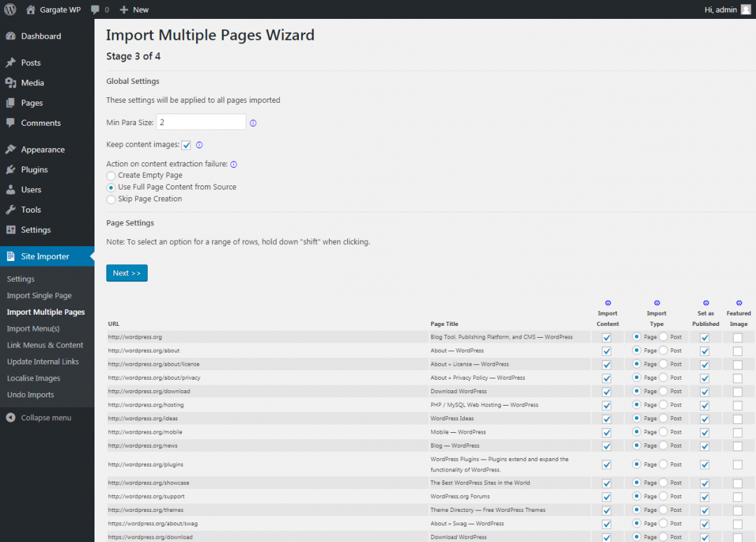The width and height of the screenshot is (756, 542).
Task: Uncheck the Keep content images checkbox
Action: 185,145
